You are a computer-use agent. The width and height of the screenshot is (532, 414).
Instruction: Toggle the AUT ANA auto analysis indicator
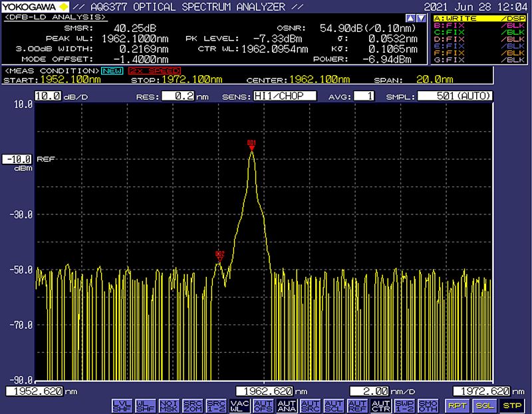tap(287, 405)
